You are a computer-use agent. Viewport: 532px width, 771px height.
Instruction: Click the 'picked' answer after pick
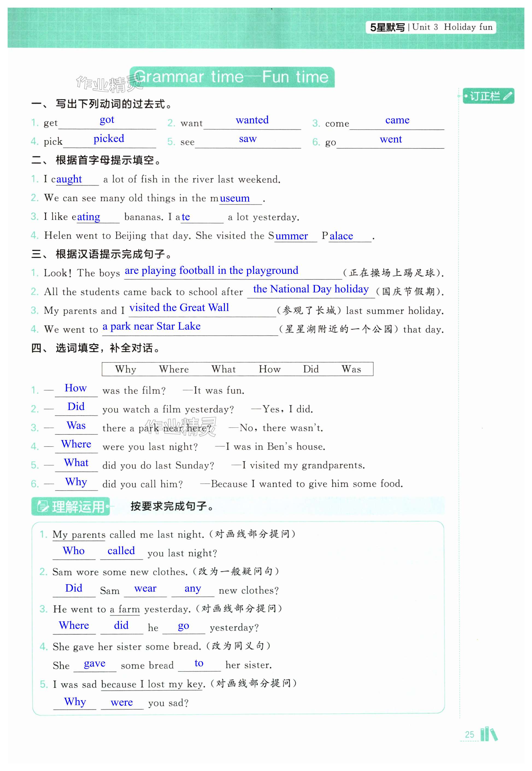click(109, 139)
